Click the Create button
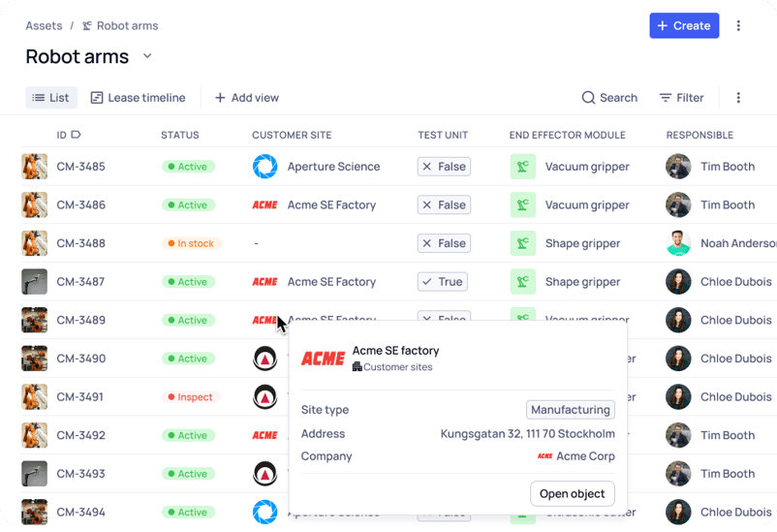 pyautogui.click(x=684, y=26)
